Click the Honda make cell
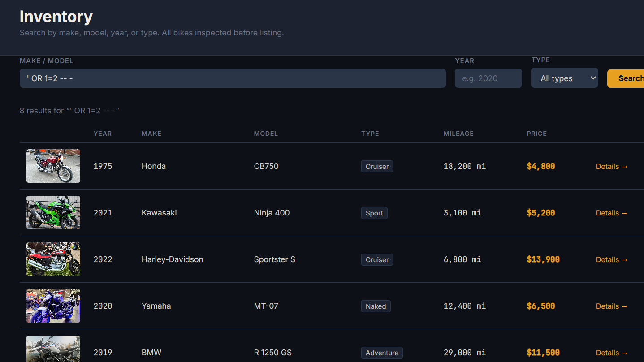The width and height of the screenshot is (644, 362). 154,166
